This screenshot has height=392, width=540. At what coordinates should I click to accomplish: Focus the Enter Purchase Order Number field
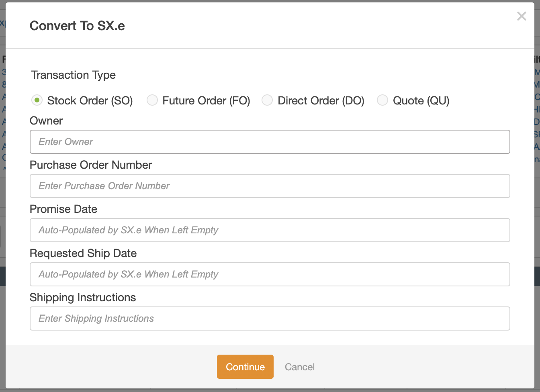tap(270, 186)
